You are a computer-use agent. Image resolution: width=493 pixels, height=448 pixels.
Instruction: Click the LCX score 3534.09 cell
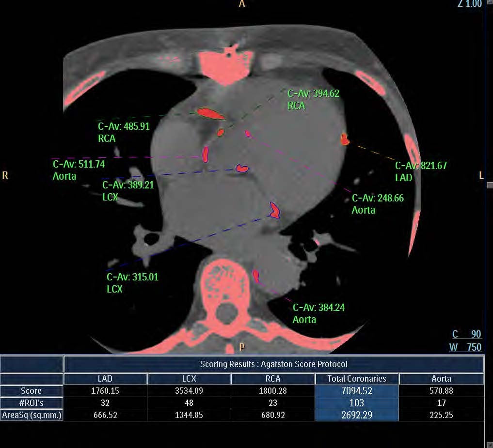tap(189, 391)
